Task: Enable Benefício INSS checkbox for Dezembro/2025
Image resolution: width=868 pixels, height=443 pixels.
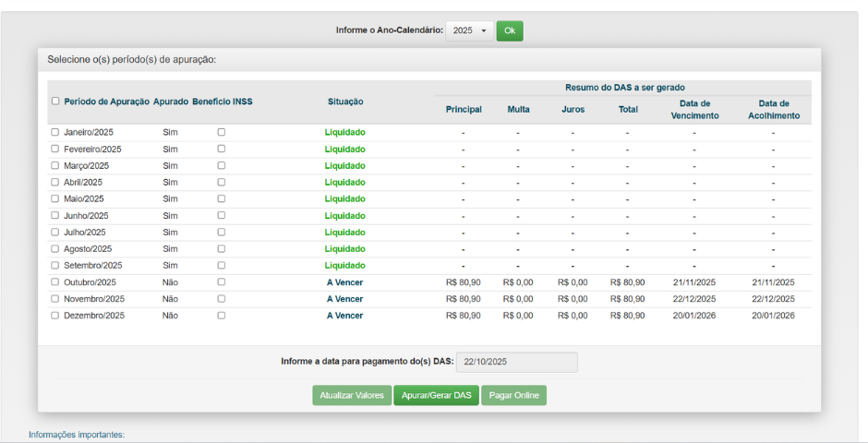Action: click(x=221, y=316)
